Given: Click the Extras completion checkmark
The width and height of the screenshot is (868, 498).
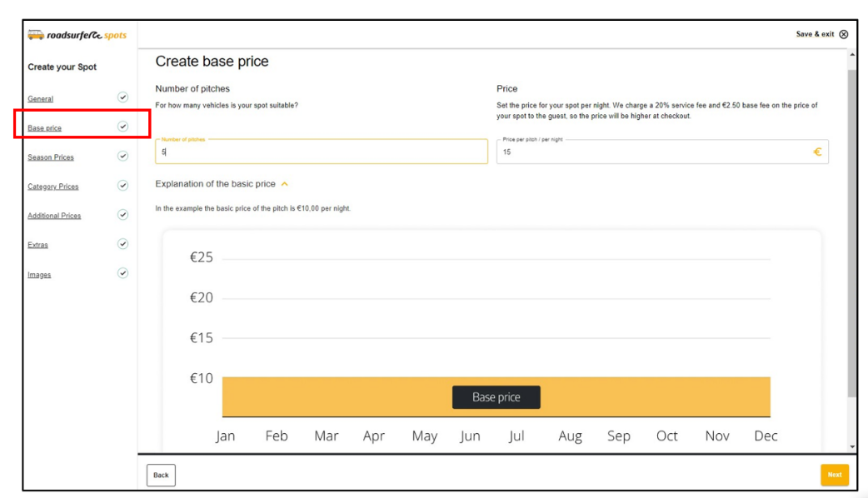Looking at the screenshot, I should tap(123, 244).
